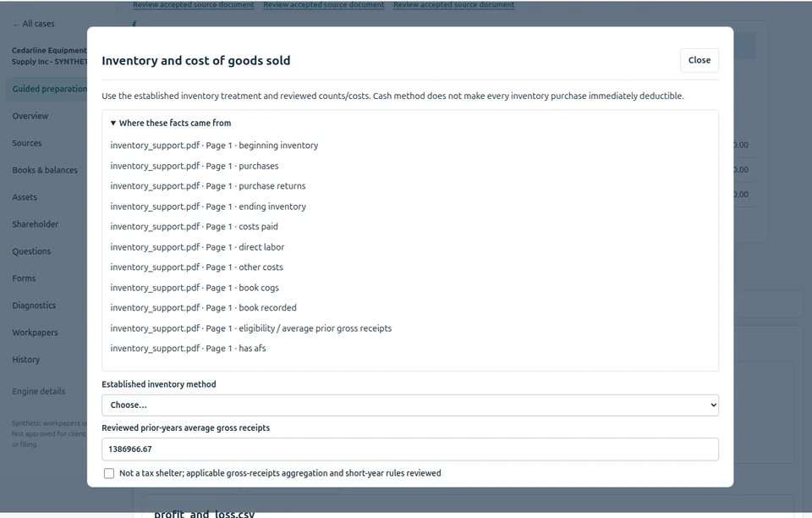Open Assets in the sidebar
This screenshot has width=812, height=518.
[25, 197]
